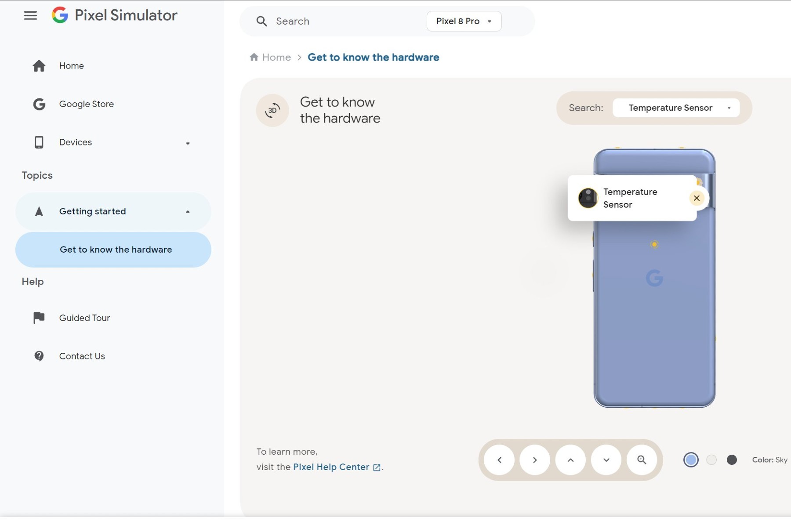Select the dark obsidian color swatch

coord(732,460)
